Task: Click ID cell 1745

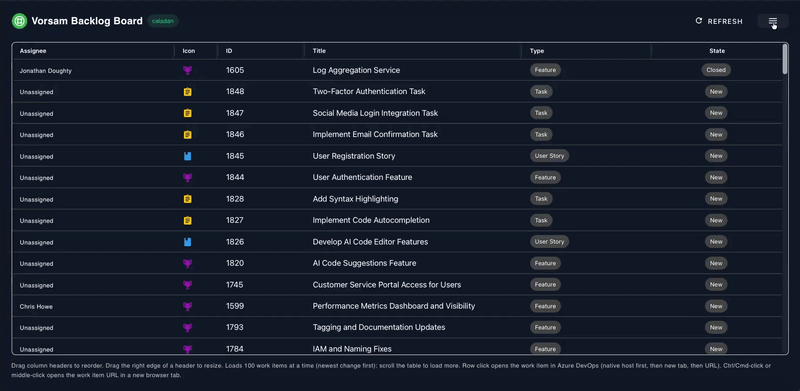Action: [x=235, y=285]
